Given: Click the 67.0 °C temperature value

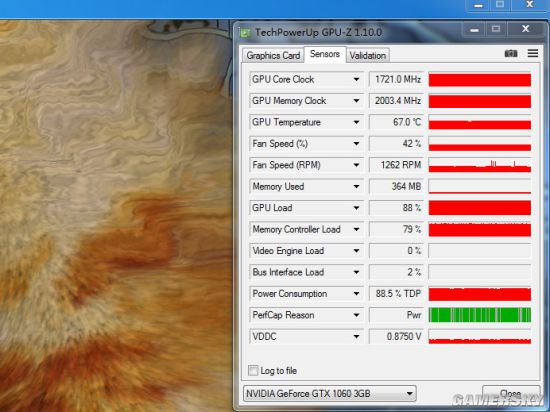Looking at the screenshot, I should 396,122.
